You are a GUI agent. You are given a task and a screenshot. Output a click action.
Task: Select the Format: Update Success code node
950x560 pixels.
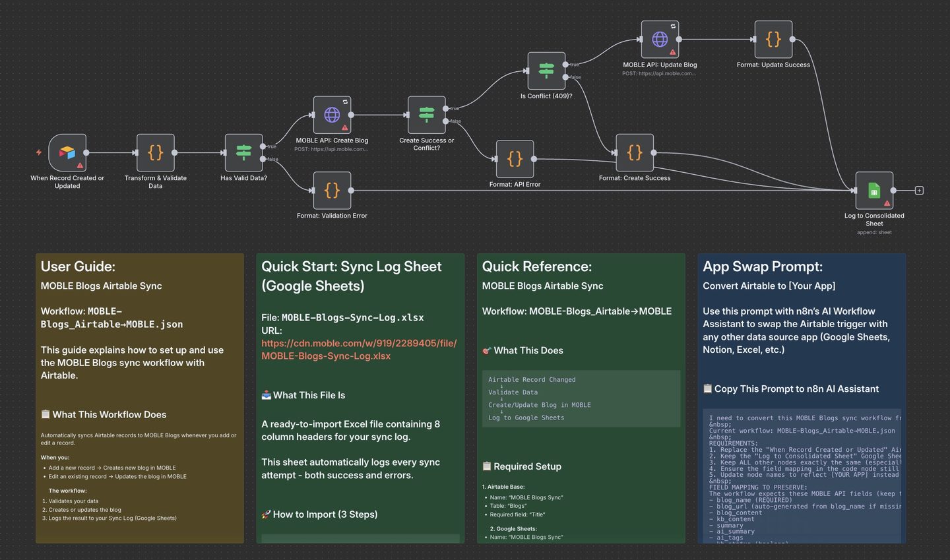pyautogui.click(x=773, y=40)
